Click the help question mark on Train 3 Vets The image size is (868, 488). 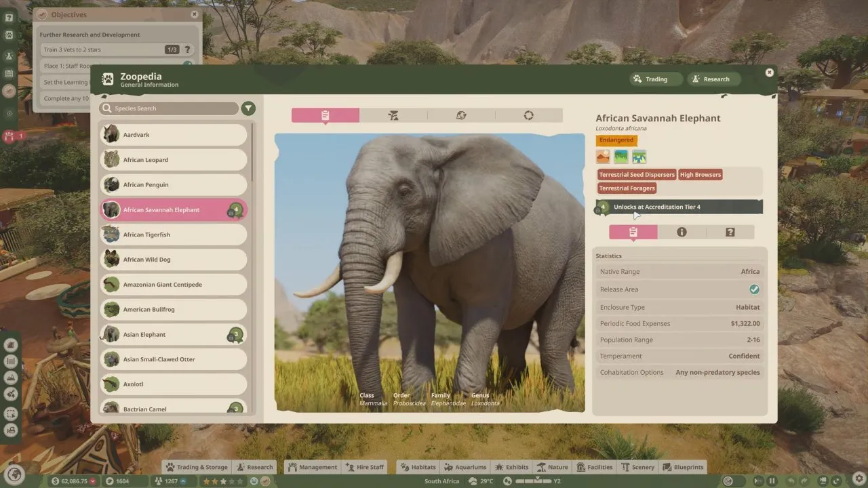click(x=188, y=49)
